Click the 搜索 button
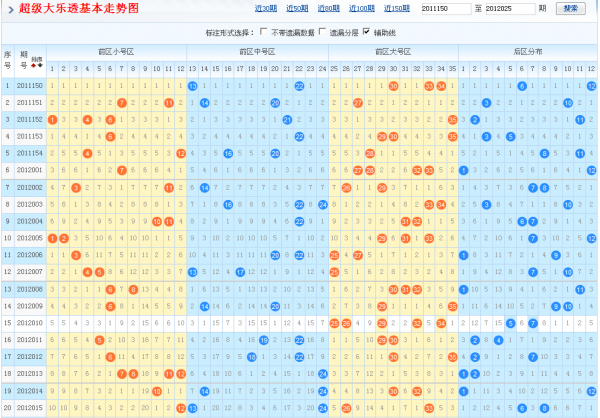The width and height of the screenshot is (600, 418). [x=571, y=8]
